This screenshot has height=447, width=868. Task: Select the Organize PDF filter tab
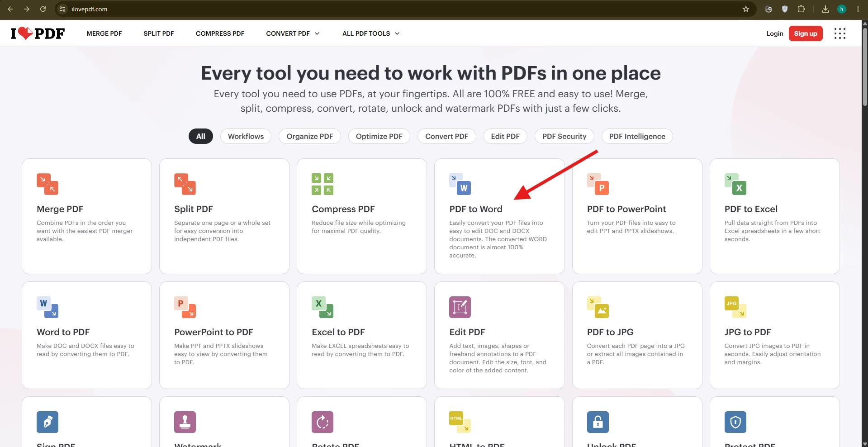click(310, 136)
